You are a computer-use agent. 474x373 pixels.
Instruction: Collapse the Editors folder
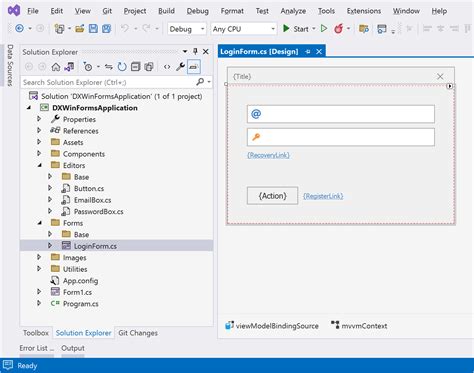click(x=40, y=165)
